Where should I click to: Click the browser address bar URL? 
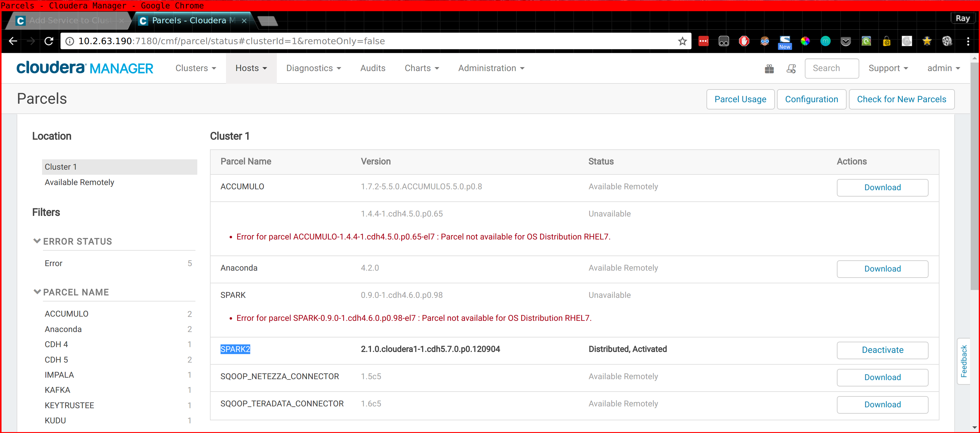point(232,41)
